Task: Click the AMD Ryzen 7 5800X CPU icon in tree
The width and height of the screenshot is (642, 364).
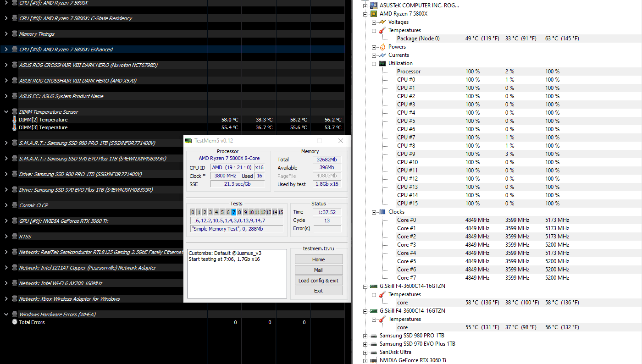Action: 374,14
